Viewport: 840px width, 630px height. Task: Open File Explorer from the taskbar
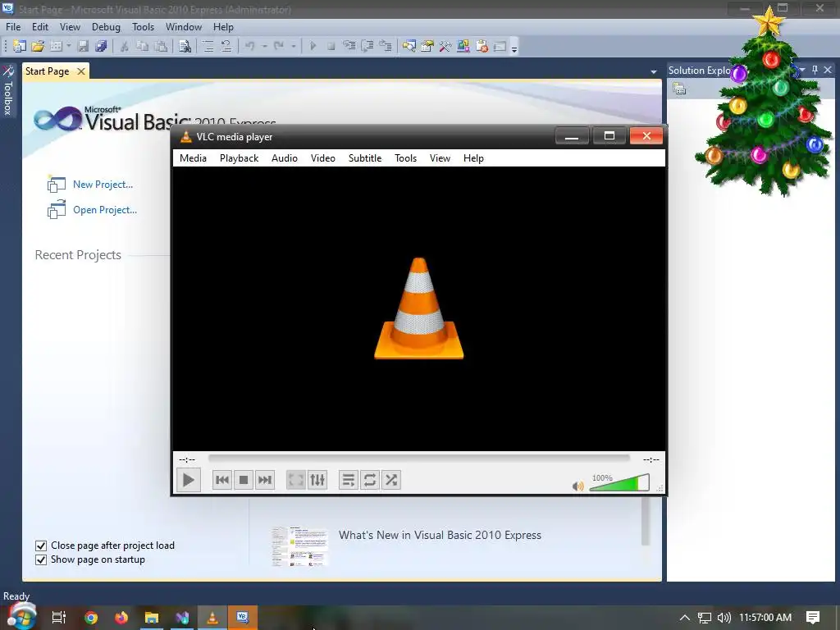click(152, 618)
